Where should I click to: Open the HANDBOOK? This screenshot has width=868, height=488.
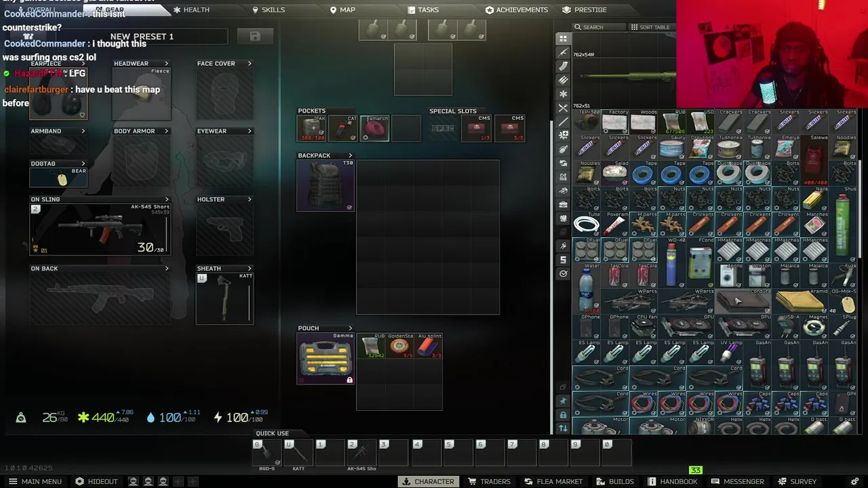point(673,481)
